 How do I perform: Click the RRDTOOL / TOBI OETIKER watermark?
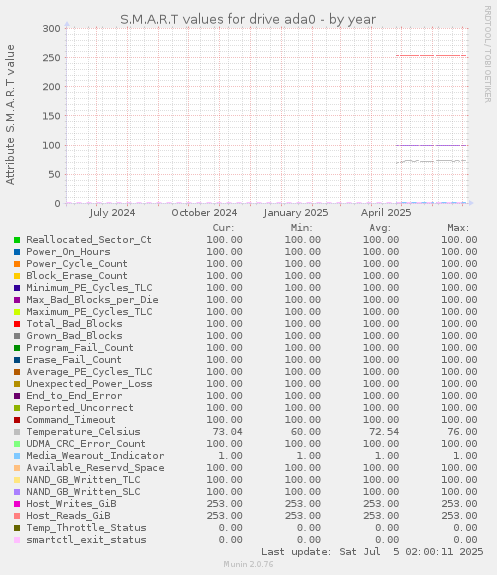pyautogui.click(x=487, y=54)
